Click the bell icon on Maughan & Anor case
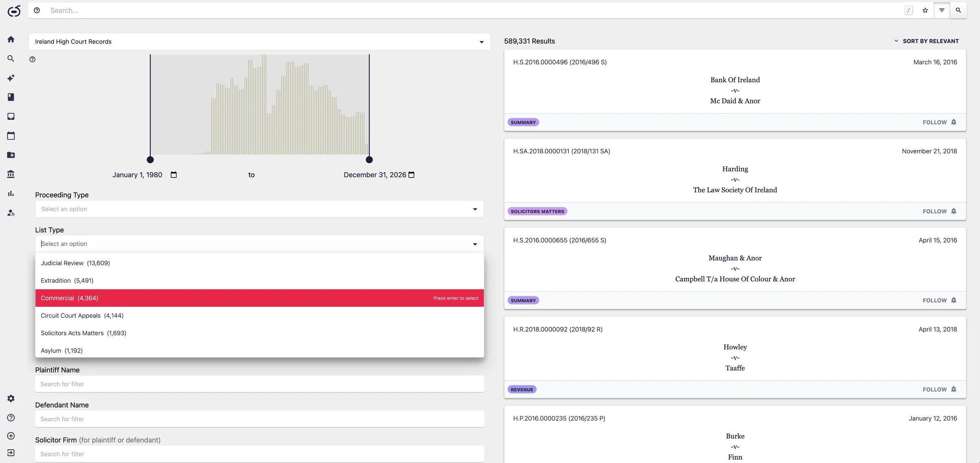The width and height of the screenshot is (980, 463). (954, 300)
